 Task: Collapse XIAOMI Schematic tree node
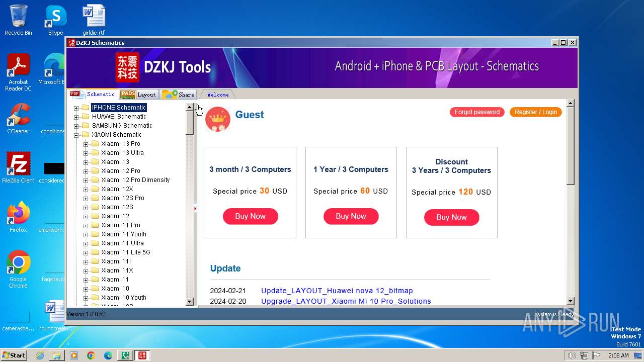(76, 135)
